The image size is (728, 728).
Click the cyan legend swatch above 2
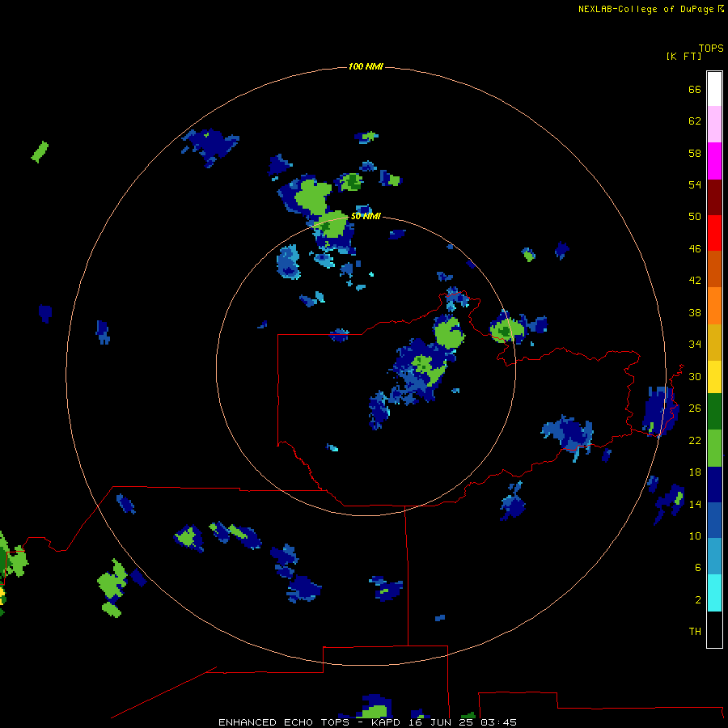714,593
